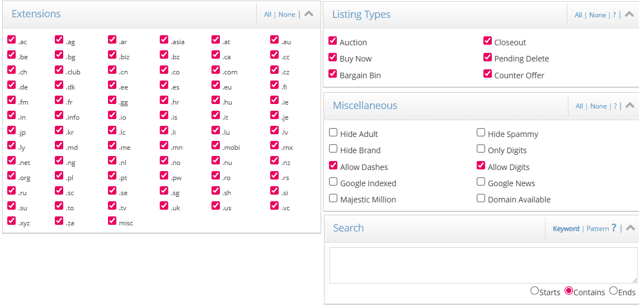
Task: Enable Hide Spammy filter
Action: click(x=481, y=133)
